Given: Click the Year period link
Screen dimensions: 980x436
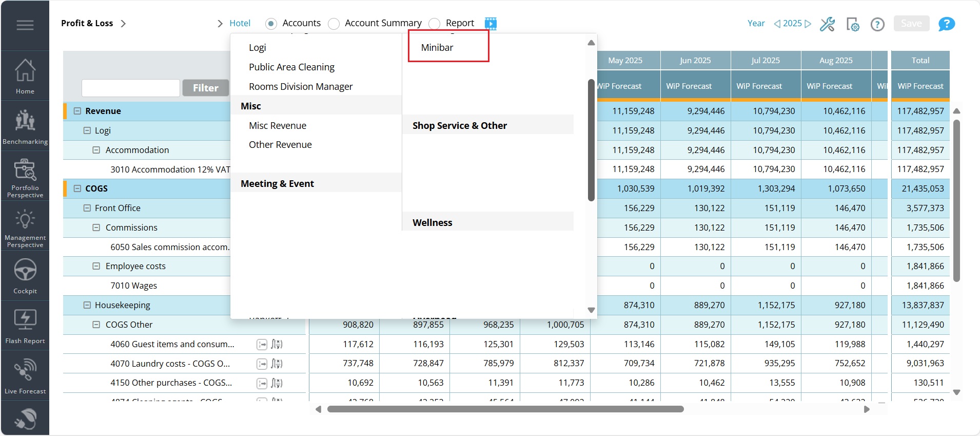Looking at the screenshot, I should [756, 23].
